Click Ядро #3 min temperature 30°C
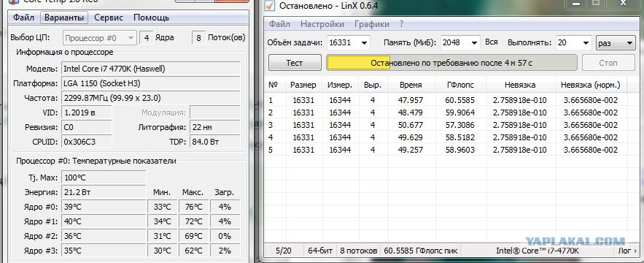This screenshot has height=263, width=644. pyautogui.click(x=162, y=251)
